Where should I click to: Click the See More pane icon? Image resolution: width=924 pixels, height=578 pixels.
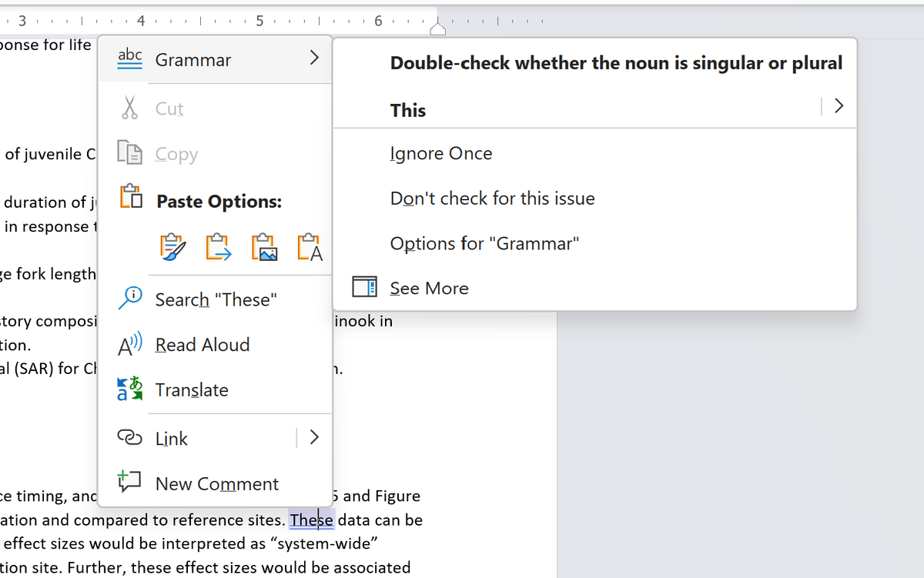365,288
